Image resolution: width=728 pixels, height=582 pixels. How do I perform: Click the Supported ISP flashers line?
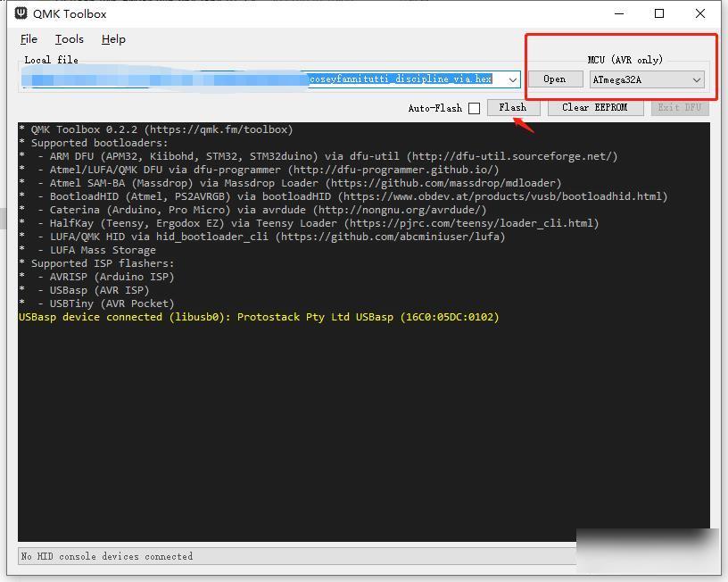[96, 263]
